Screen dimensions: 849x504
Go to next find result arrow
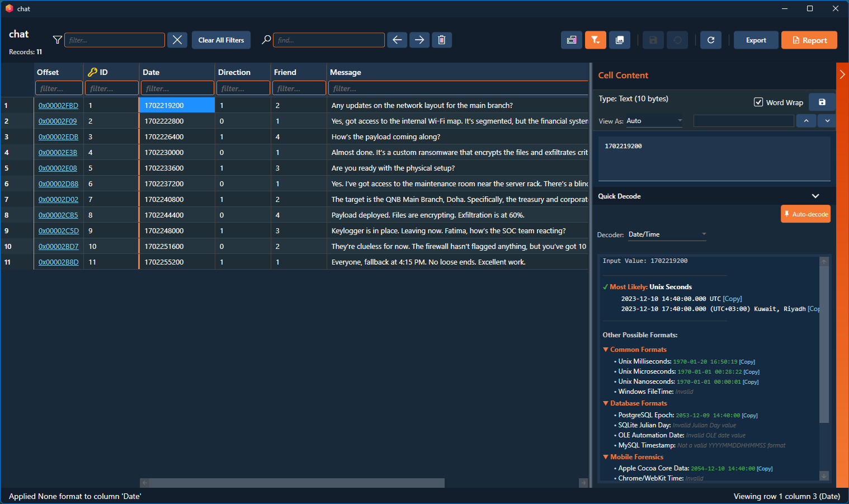point(419,40)
